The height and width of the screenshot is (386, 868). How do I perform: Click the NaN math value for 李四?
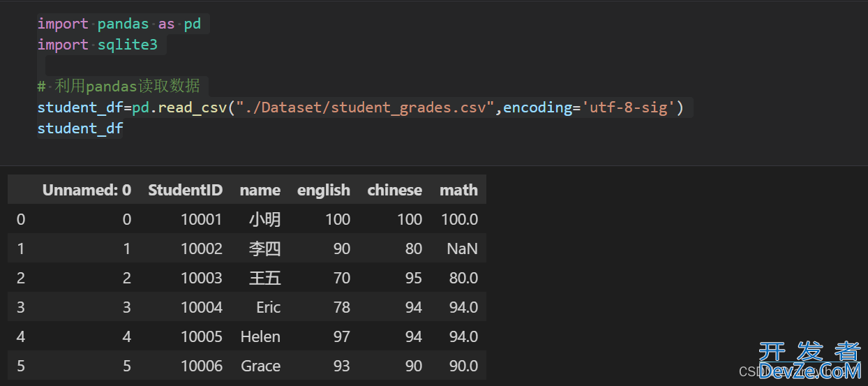click(x=463, y=248)
